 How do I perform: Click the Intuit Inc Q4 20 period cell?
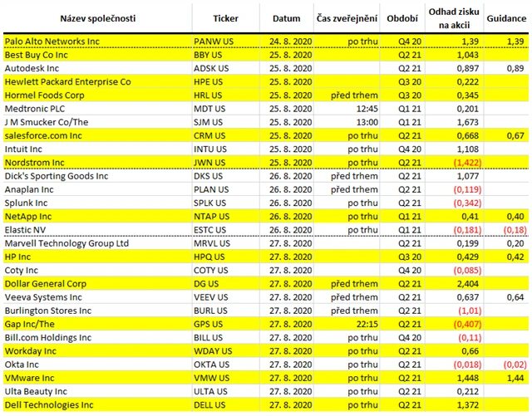pyautogui.click(x=402, y=149)
